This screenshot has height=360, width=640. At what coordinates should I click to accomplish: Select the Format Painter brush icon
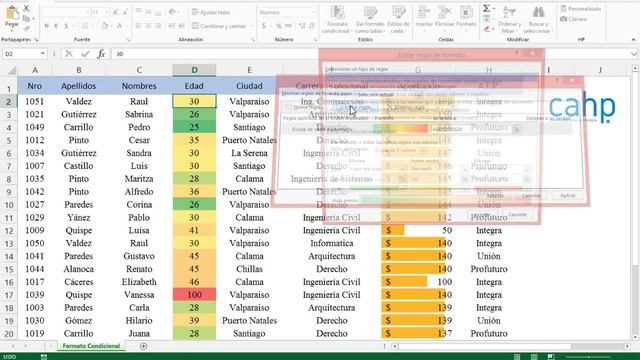point(27,28)
